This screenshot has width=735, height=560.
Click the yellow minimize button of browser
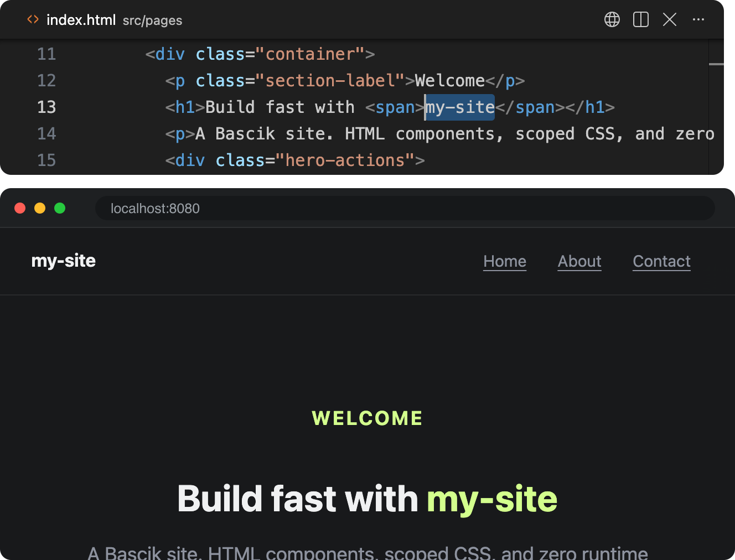pos(40,208)
